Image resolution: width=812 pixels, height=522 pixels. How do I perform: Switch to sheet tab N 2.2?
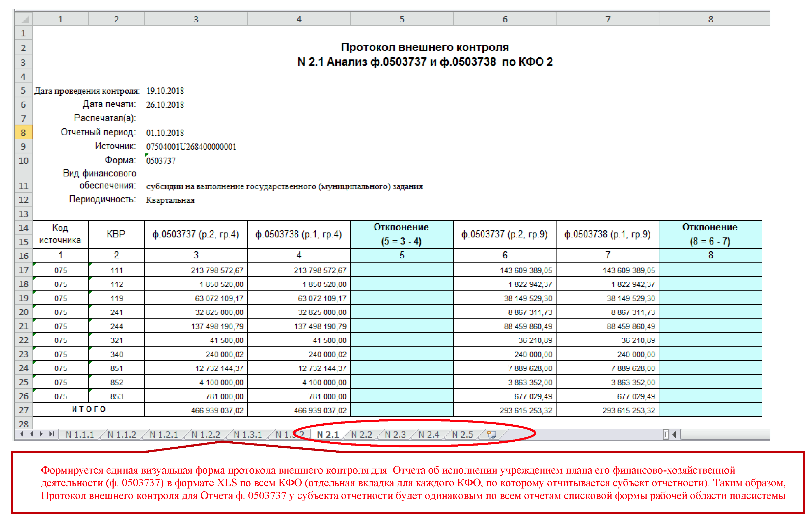click(x=361, y=435)
